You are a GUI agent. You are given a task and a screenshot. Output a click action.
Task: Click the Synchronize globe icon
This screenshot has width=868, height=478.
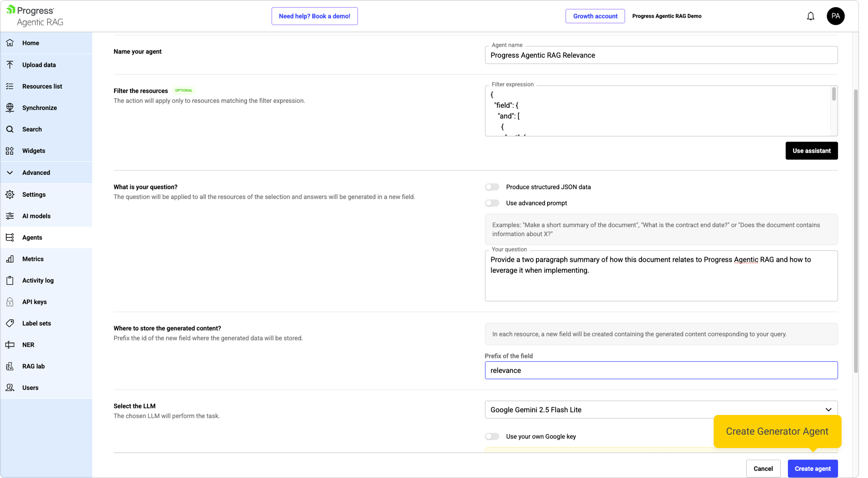[x=10, y=108]
